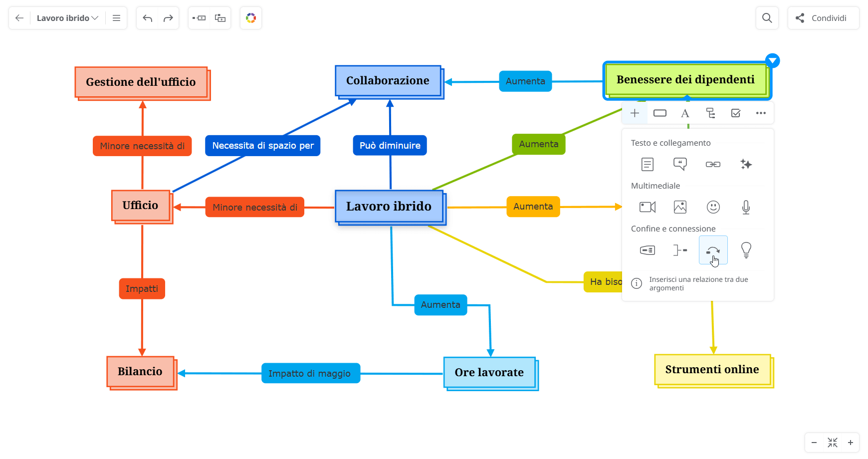The image size is (868, 459).
Task: Click the plus insert tab in node toolbar
Action: pyautogui.click(x=635, y=113)
